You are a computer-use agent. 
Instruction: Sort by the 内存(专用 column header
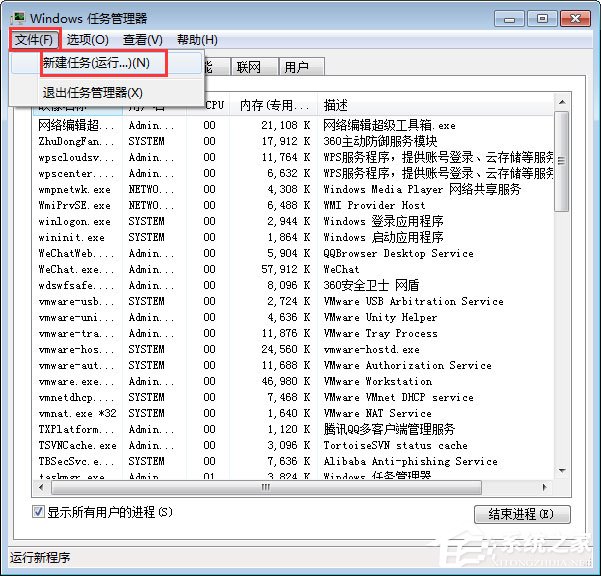coord(273,105)
